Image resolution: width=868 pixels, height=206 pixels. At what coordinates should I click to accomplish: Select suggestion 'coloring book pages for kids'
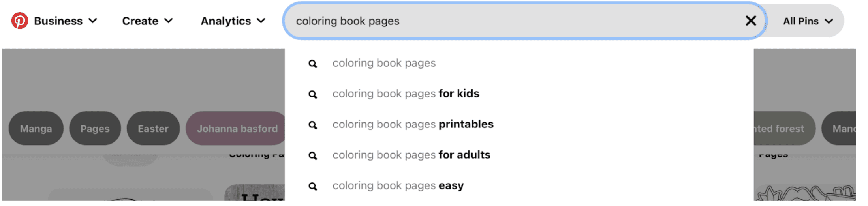click(x=406, y=94)
